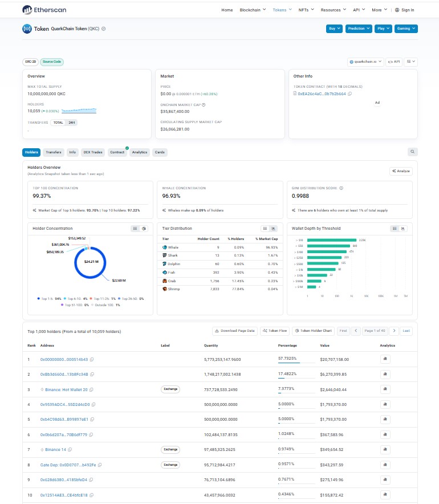
Task: Click the ERC-20 badge
Action: pos(31,62)
